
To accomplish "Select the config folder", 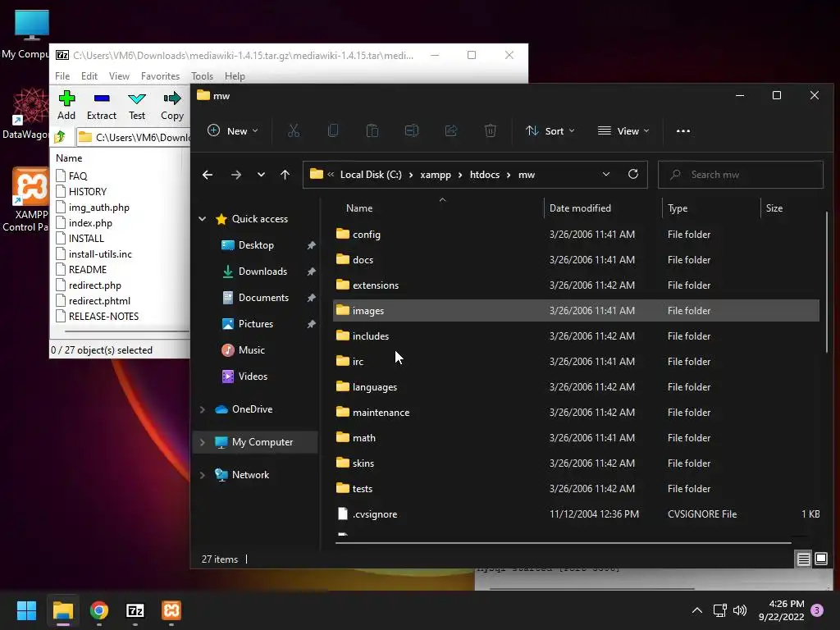I will 576,234.
